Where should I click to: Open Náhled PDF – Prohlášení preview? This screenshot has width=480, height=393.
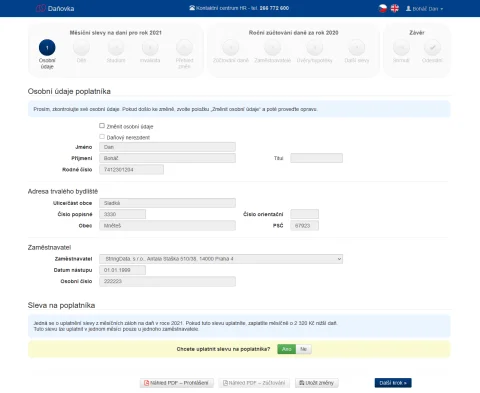pyautogui.click(x=176, y=383)
